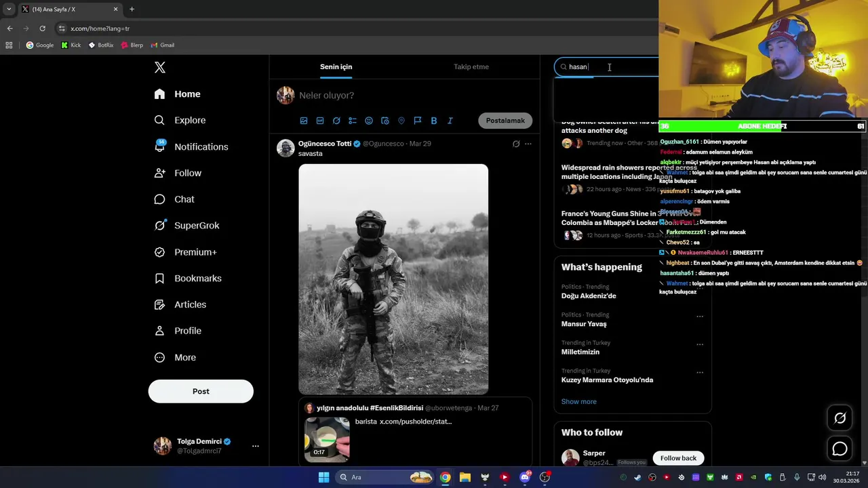Switch to the Senin için tab
This screenshot has height=488, width=868.
336,66
